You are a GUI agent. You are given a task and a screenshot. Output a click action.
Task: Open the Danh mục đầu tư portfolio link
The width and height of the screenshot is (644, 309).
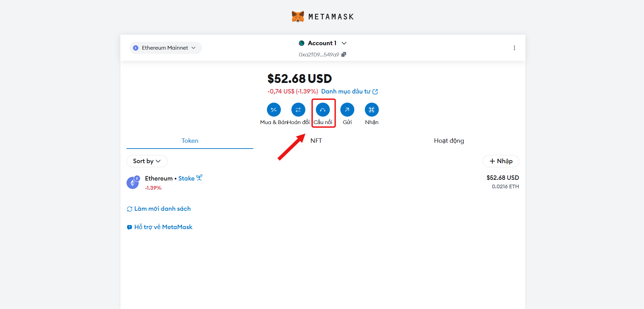350,91
